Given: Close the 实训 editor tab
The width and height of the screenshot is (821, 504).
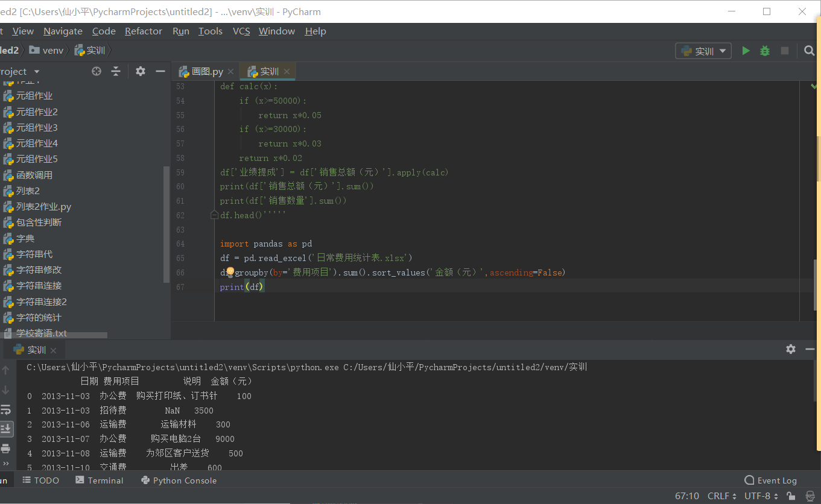Looking at the screenshot, I should [287, 72].
